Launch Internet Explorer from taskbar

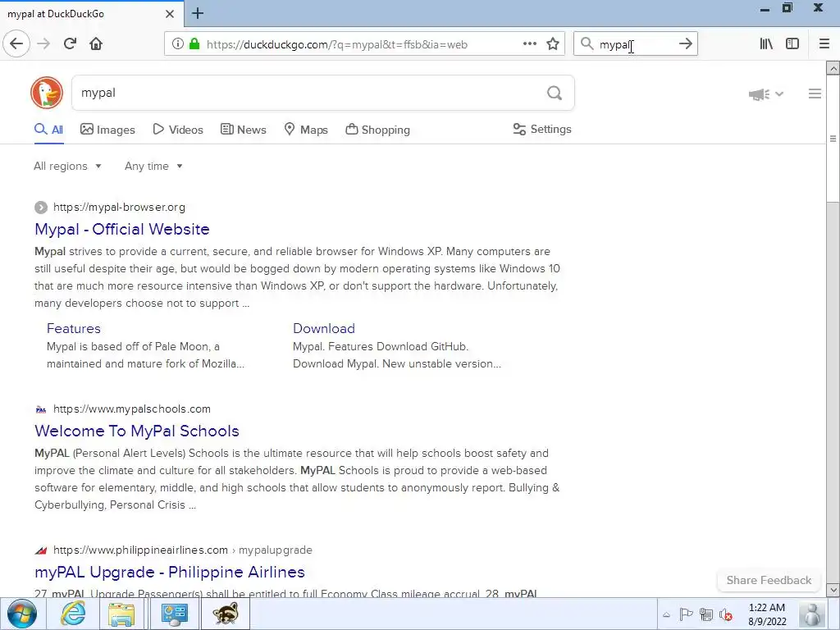[x=72, y=614]
